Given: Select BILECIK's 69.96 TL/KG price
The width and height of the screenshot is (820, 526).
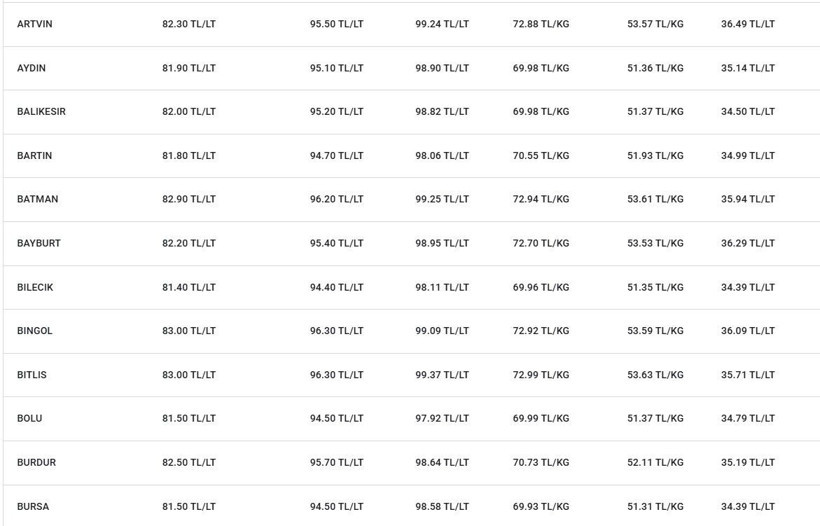Looking at the screenshot, I should pos(541,287).
